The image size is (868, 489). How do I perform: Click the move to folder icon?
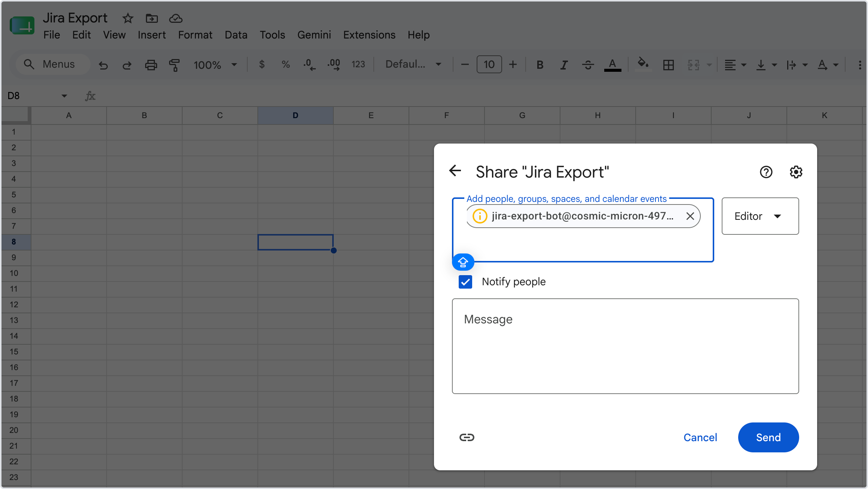(x=152, y=18)
